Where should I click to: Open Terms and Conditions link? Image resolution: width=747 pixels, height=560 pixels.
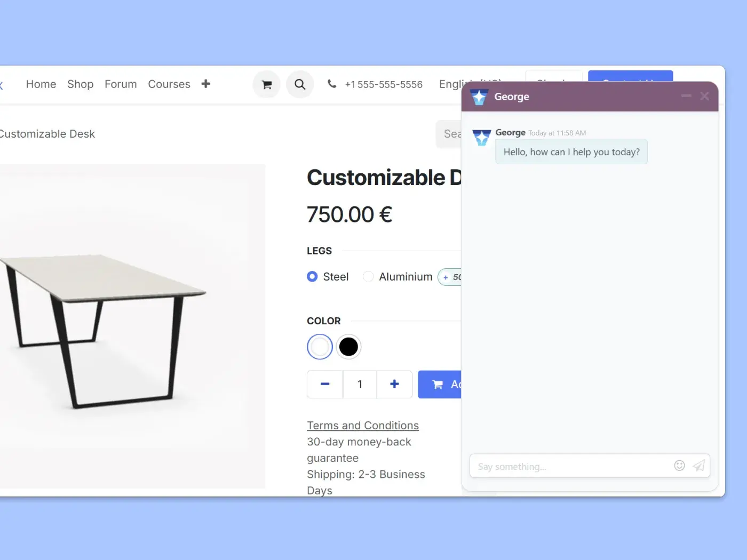[x=363, y=426]
